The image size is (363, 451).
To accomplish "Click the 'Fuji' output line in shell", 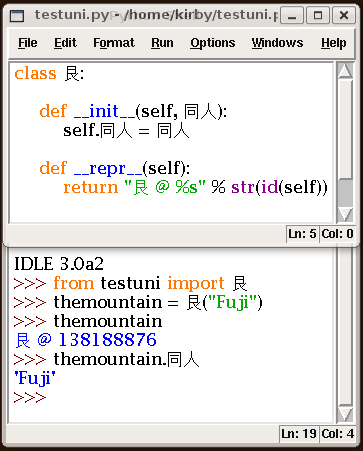I will (35, 378).
